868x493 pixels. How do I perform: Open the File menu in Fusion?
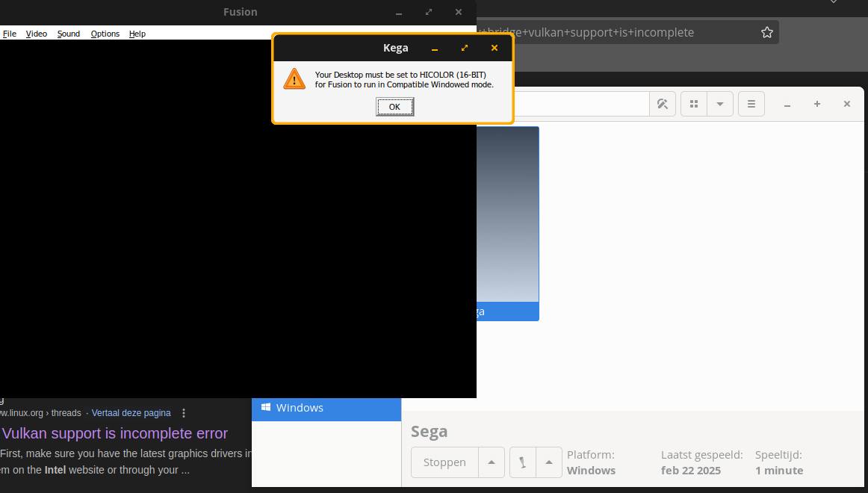click(10, 34)
